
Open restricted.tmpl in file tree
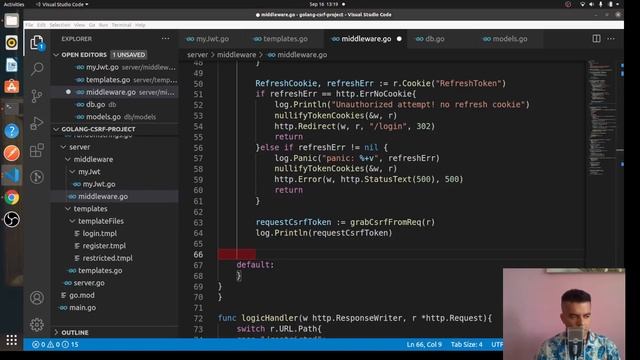tap(107, 258)
